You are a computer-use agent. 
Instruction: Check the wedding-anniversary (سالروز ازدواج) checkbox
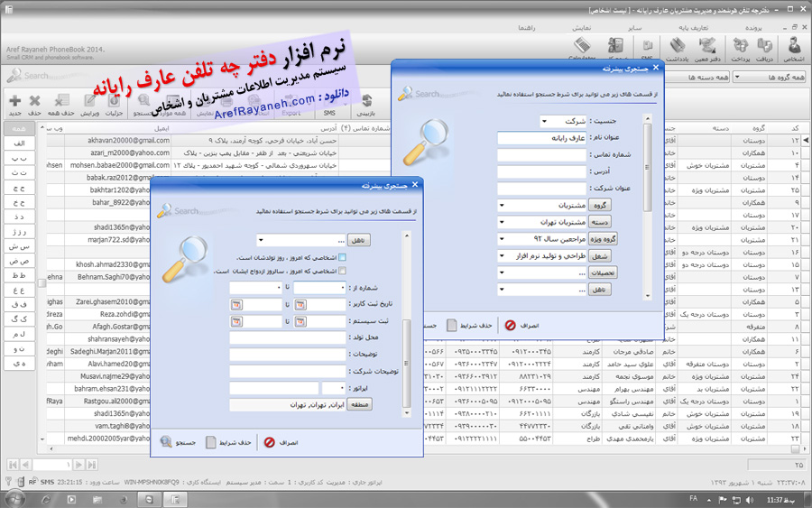click(342, 271)
